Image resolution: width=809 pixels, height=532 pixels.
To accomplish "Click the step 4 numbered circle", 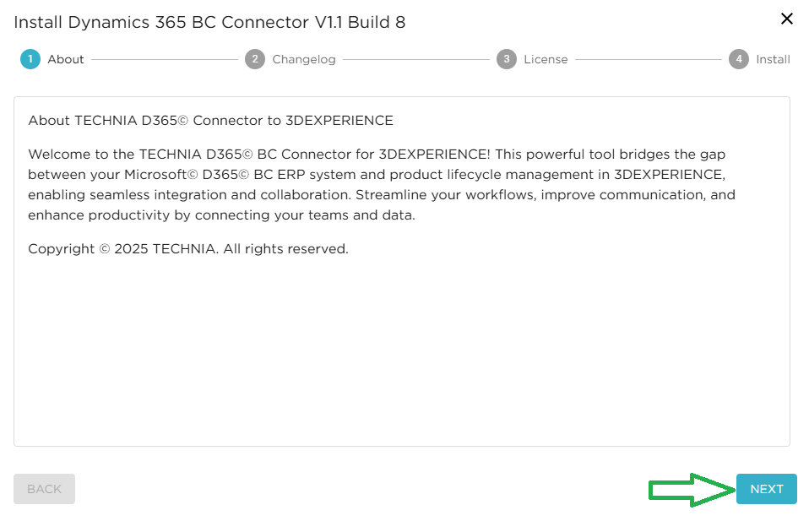I will click(x=739, y=59).
